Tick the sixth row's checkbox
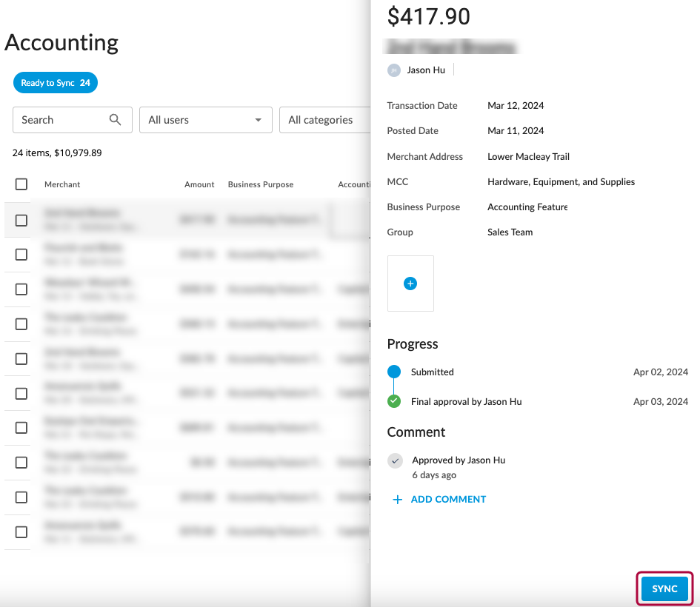This screenshot has height=607, width=700. click(x=21, y=394)
